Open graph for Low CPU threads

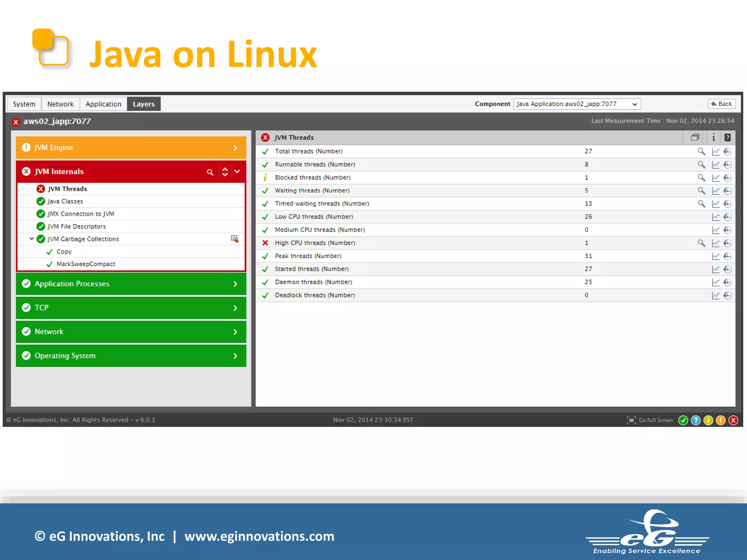(x=716, y=217)
